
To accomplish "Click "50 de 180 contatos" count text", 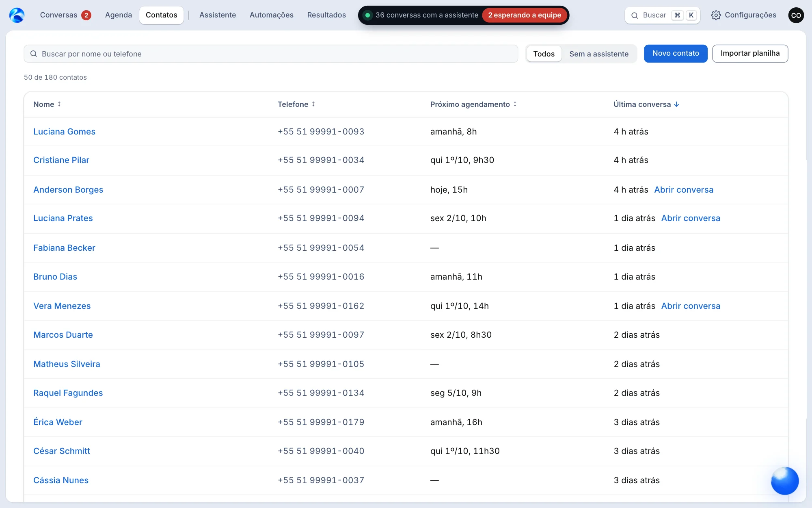I will [55, 77].
